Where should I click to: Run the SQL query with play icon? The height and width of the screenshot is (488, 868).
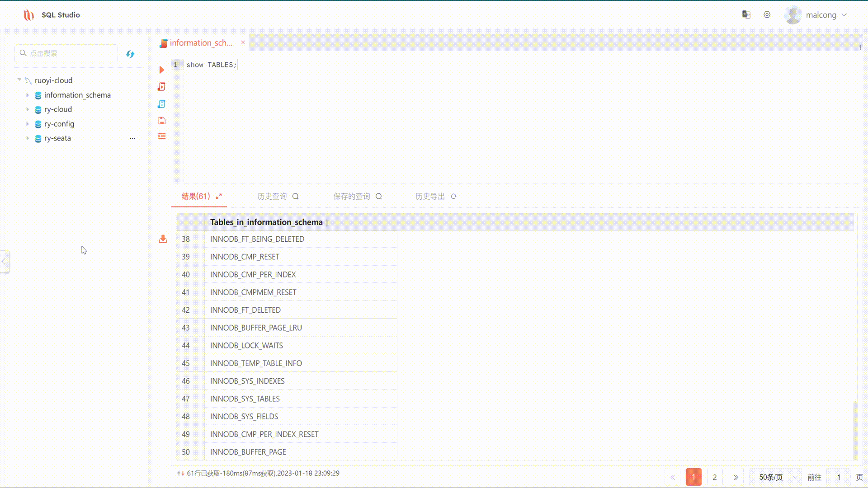[161, 70]
